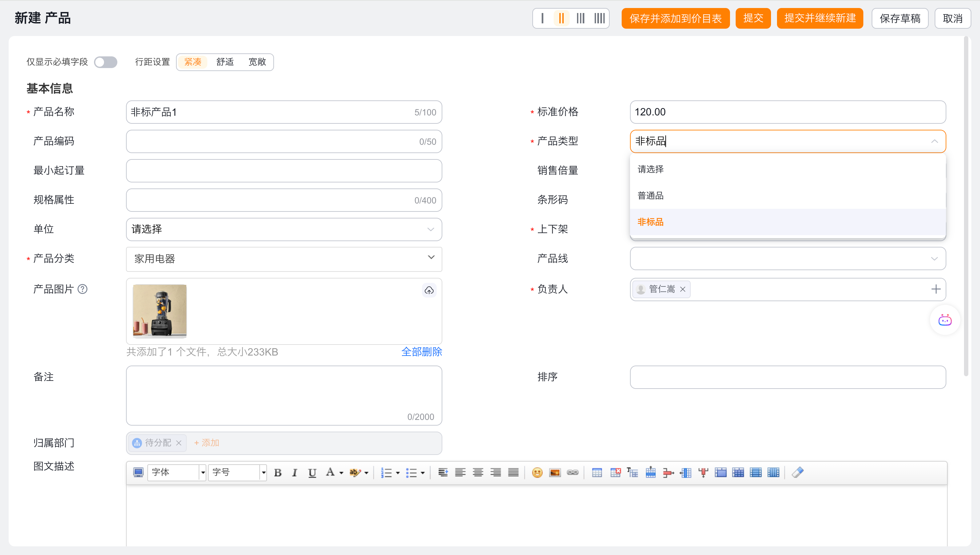This screenshot has height=555, width=980.
Task: Click the insert hyperlink icon
Action: point(572,473)
